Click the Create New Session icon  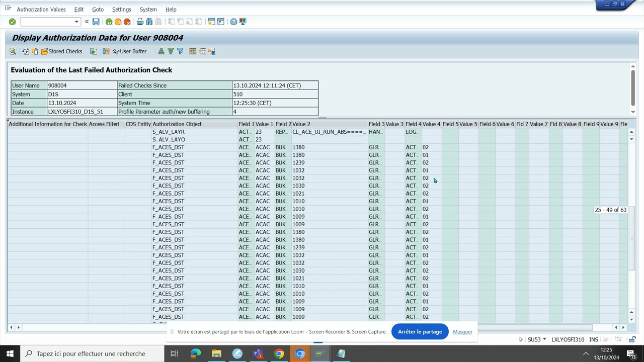[211, 22]
